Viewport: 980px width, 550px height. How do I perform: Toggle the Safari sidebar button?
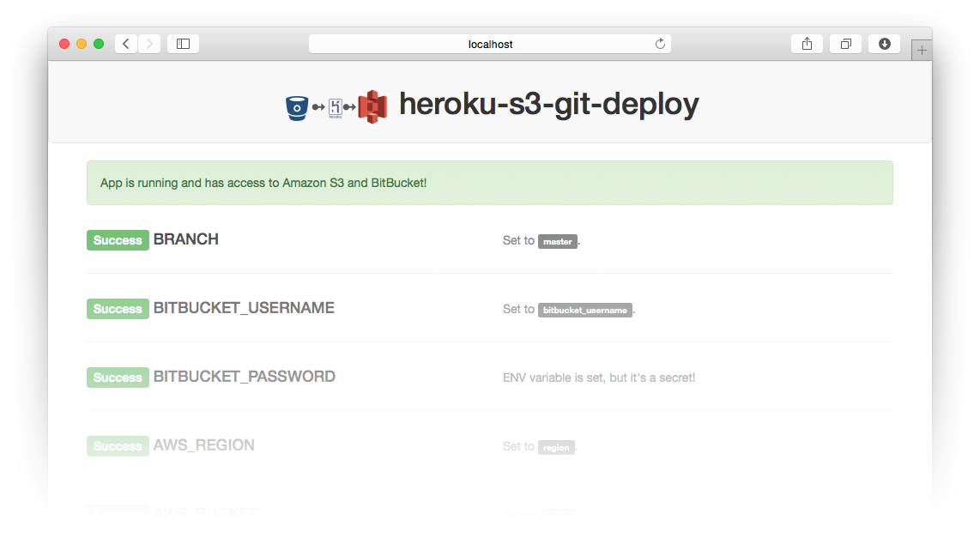[x=183, y=44]
